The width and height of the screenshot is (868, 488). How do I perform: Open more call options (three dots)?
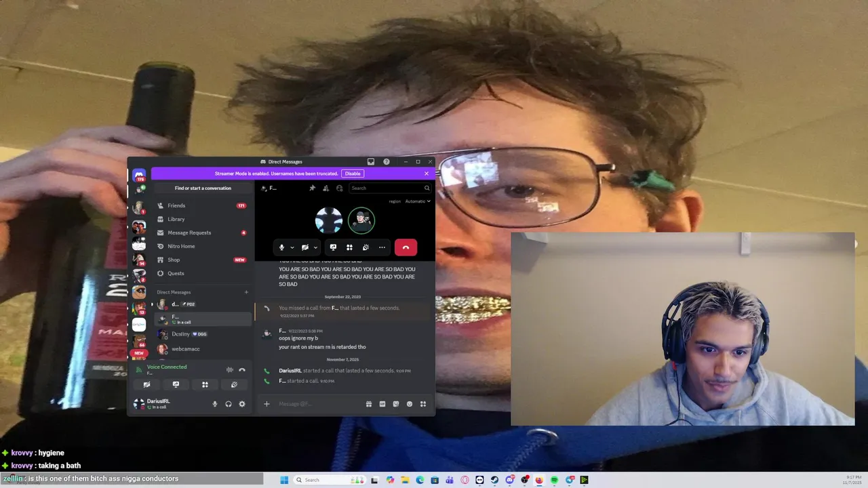tap(382, 247)
